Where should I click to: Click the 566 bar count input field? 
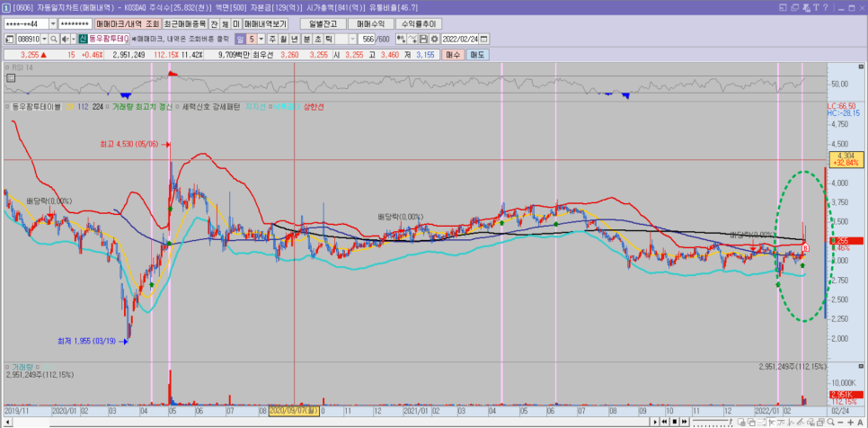coord(367,40)
